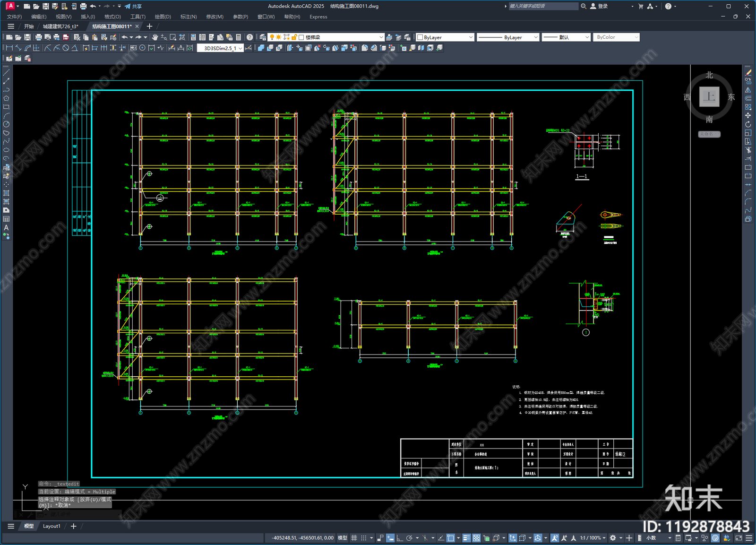Viewport: 756px width, 545px height.
Task: Toggle the layer lock icon for 楼梯梁
Action: coord(294,37)
